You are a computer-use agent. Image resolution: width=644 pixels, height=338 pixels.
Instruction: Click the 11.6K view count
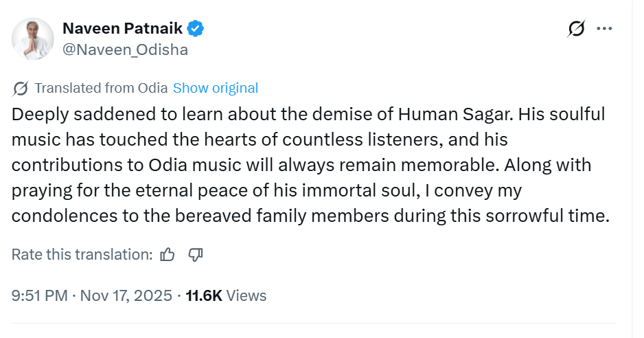pos(204,296)
